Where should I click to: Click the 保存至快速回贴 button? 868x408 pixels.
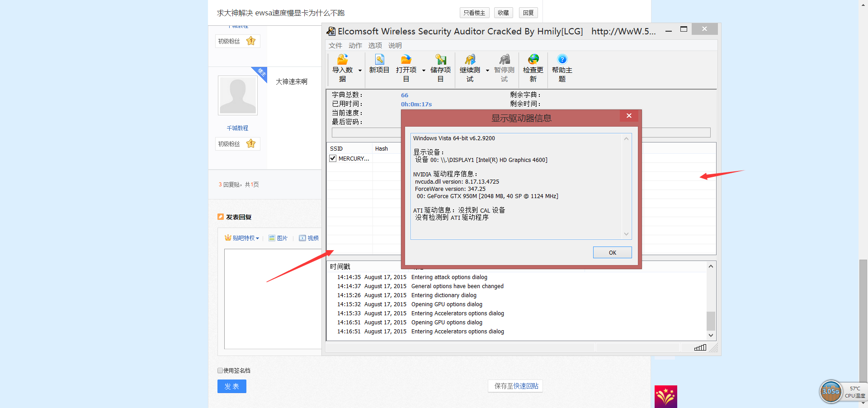[516, 386]
